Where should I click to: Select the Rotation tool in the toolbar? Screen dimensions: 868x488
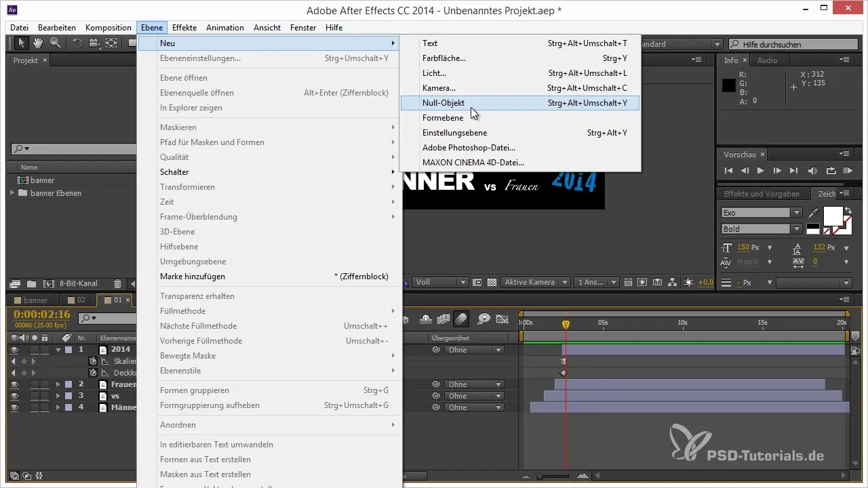pos(77,43)
